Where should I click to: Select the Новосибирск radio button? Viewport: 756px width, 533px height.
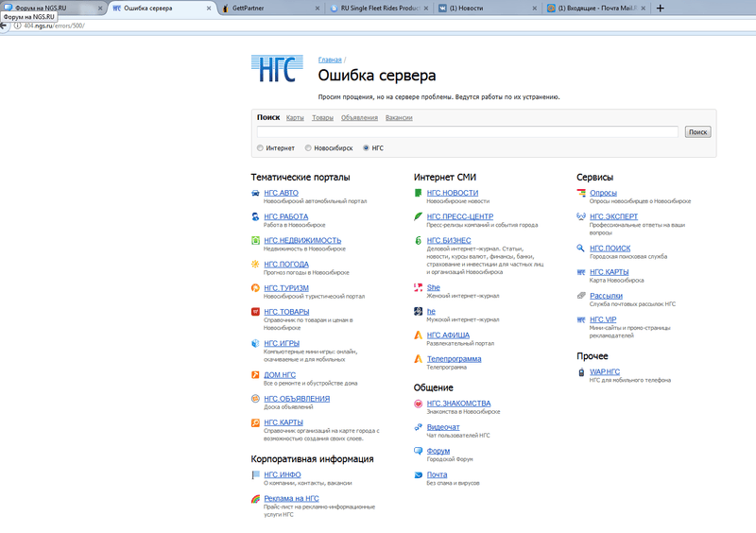click(x=308, y=148)
